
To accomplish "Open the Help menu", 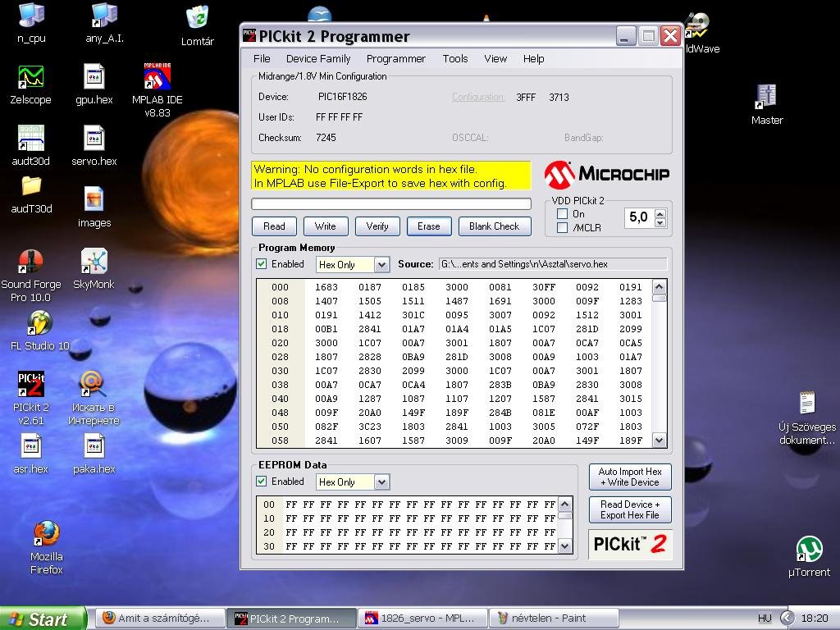I will pos(533,59).
